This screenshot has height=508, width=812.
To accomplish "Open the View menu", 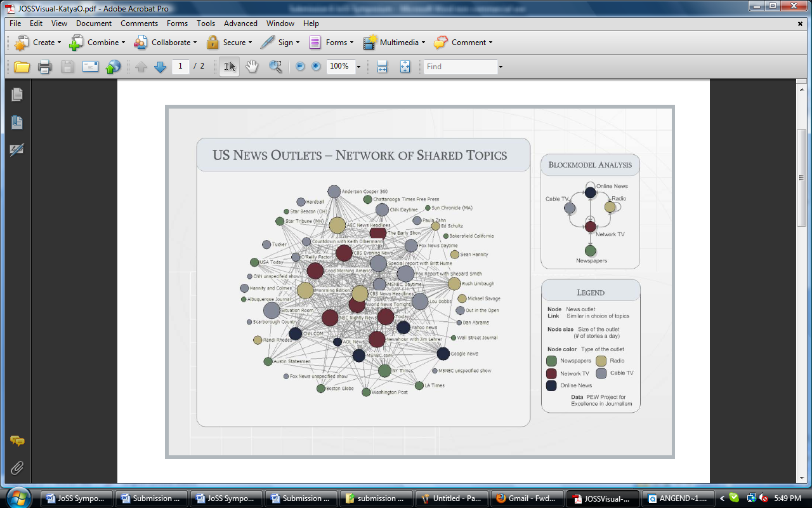I will [x=59, y=23].
